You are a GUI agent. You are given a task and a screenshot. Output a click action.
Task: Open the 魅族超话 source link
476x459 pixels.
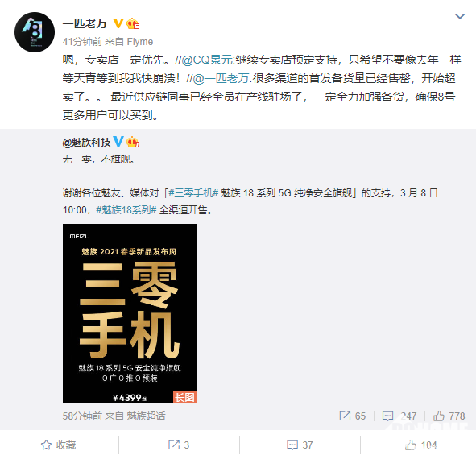[x=146, y=416]
